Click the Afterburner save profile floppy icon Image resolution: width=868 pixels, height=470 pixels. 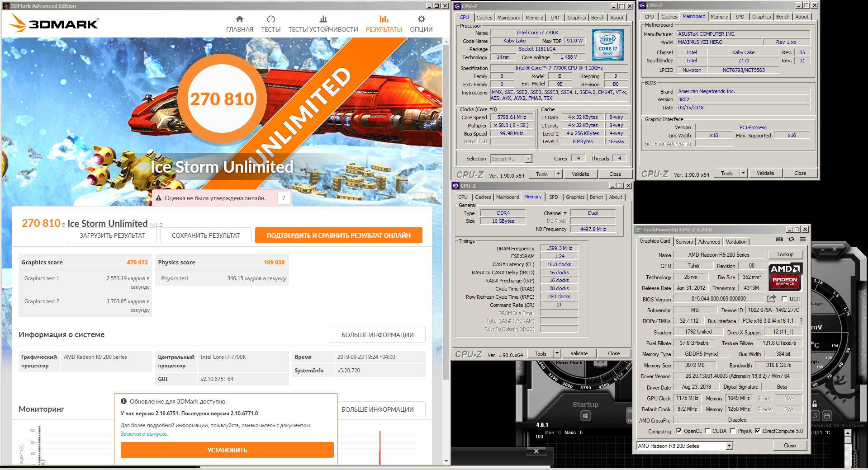pyautogui.click(x=827, y=416)
